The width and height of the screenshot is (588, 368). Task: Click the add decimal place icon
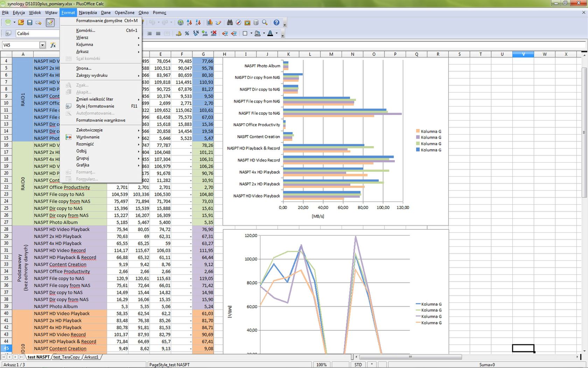pos(205,33)
